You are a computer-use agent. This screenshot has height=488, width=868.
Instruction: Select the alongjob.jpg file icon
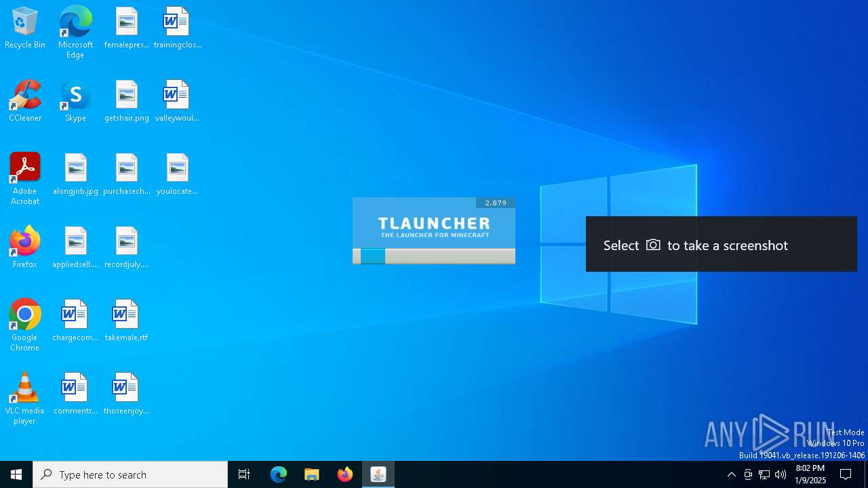[x=75, y=175]
